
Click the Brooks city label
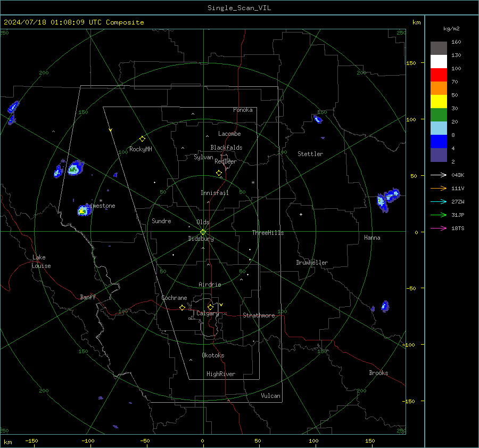pyautogui.click(x=378, y=373)
